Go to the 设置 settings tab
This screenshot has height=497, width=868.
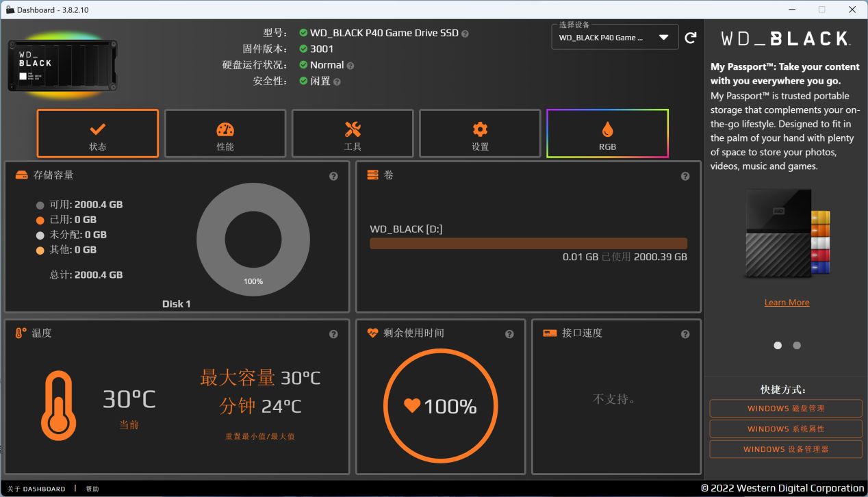pos(480,133)
